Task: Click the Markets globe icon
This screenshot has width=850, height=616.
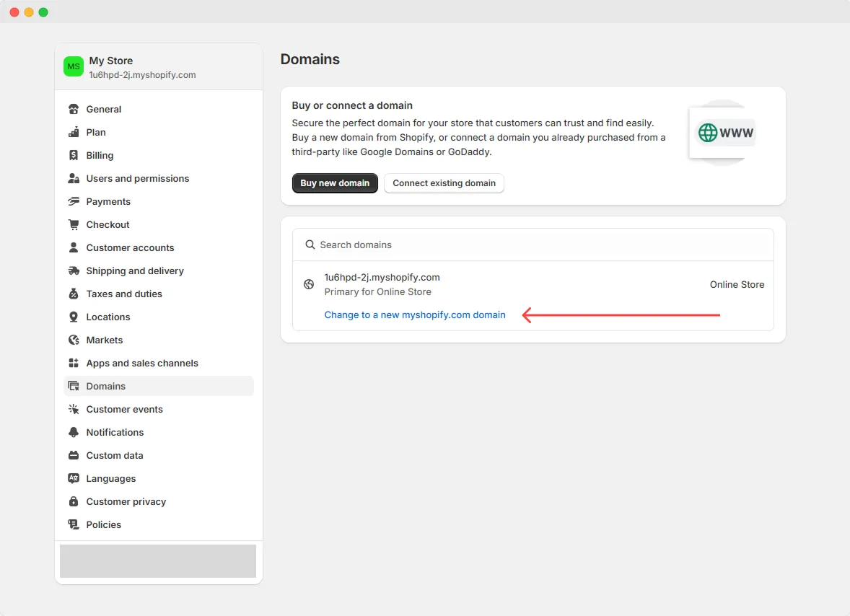Action: point(74,340)
